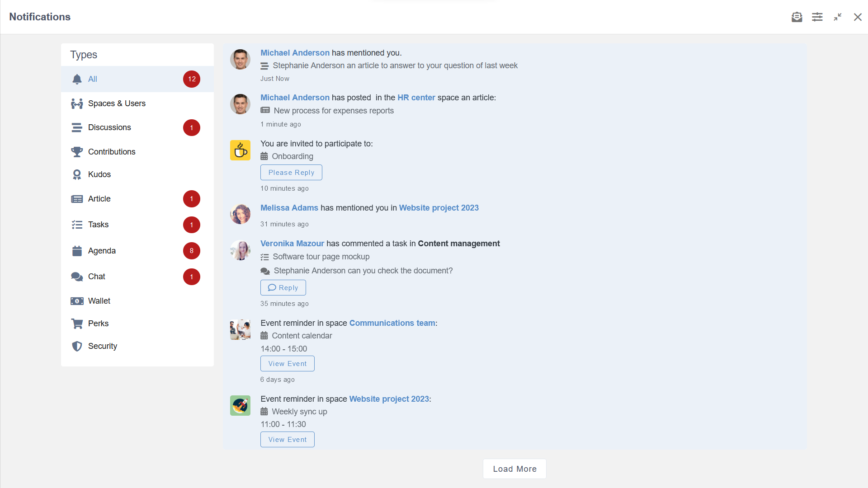Show Chat notifications
This screenshot has height=488, width=868.
point(96,277)
